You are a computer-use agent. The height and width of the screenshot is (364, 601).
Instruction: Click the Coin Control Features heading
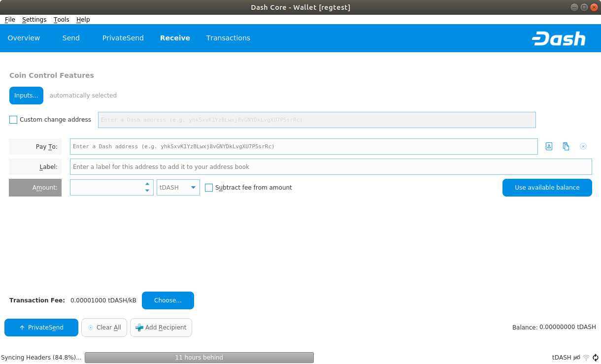(52, 75)
